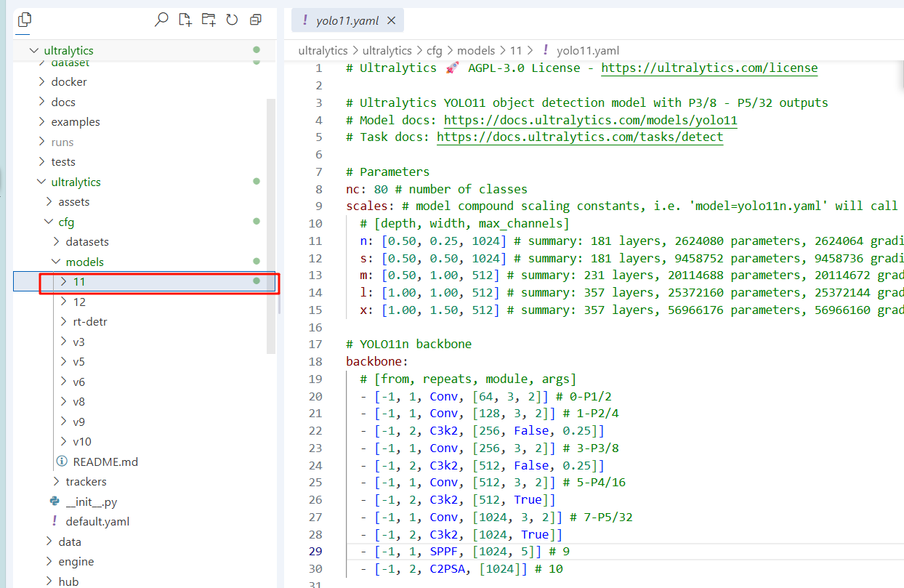Viewport: 904px width, 588px height.
Task: Expand the folder named 11
Action: (x=78, y=281)
